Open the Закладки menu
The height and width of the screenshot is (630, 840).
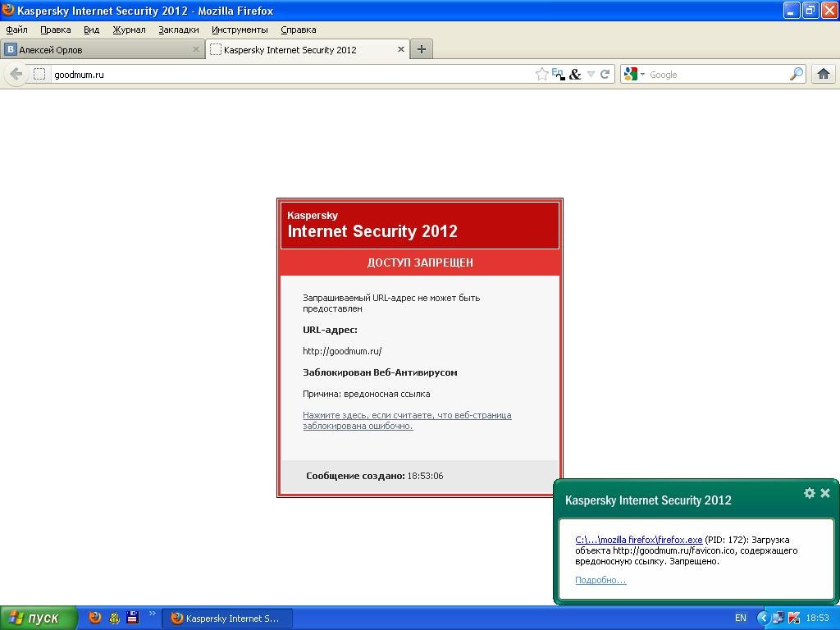coord(178,30)
